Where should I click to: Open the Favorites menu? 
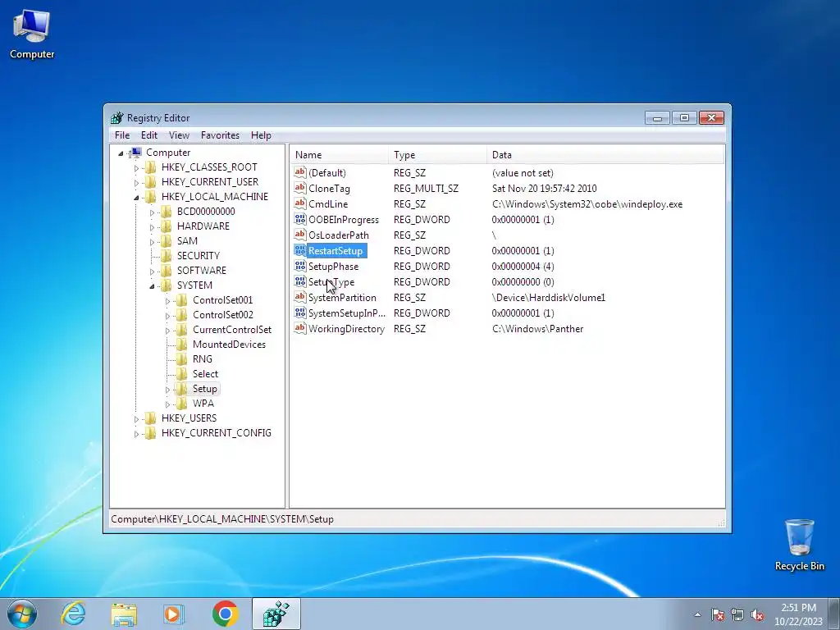tap(220, 135)
